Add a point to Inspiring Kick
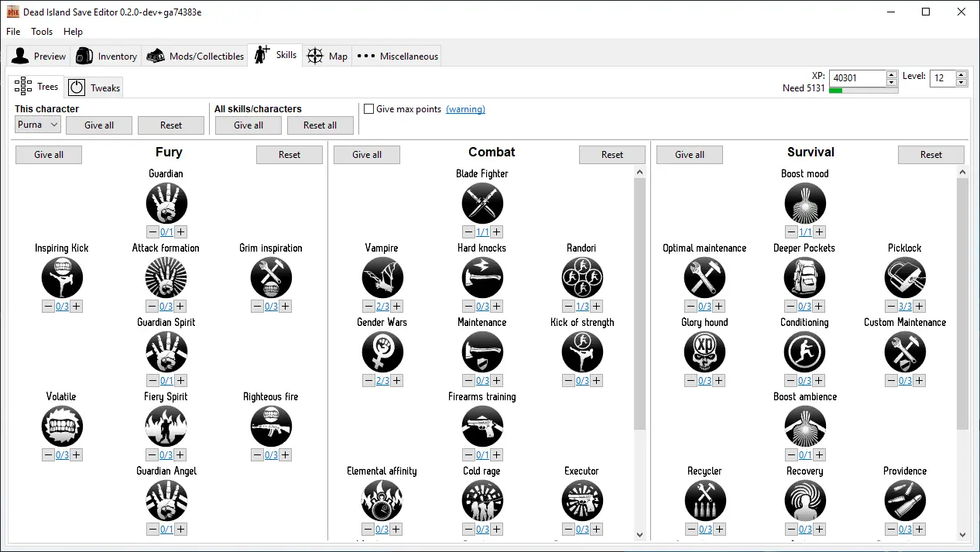 pos(76,307)
